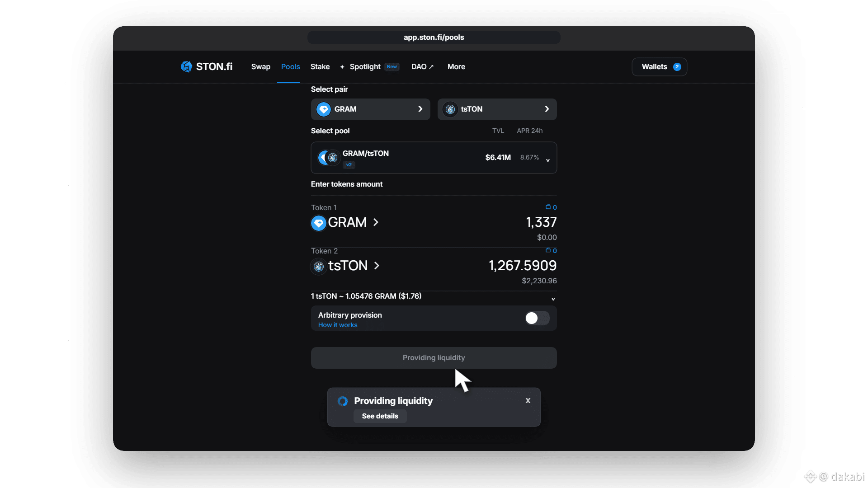Image resolution: width=868 pixels, height=488 pixels.
Task: Click the Spotlight sparkle icon
Action: pyautogui.click(x=342, y=67)
